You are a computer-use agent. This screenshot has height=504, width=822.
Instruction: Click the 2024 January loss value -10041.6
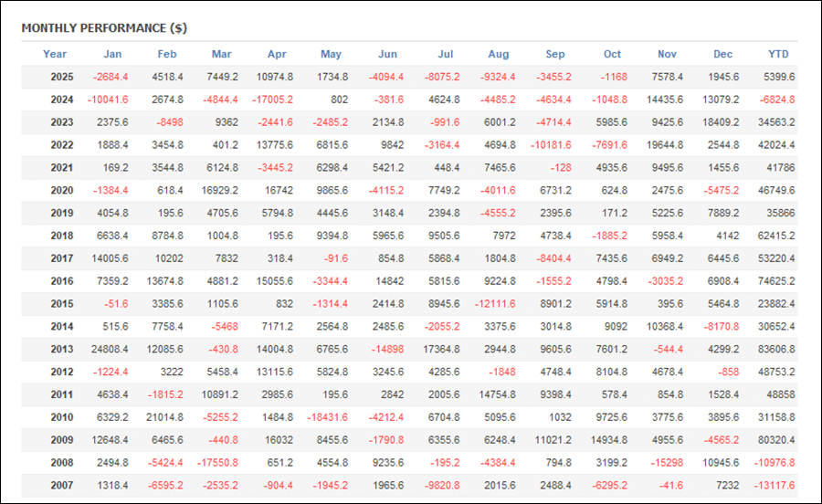(x=108, y=100)
